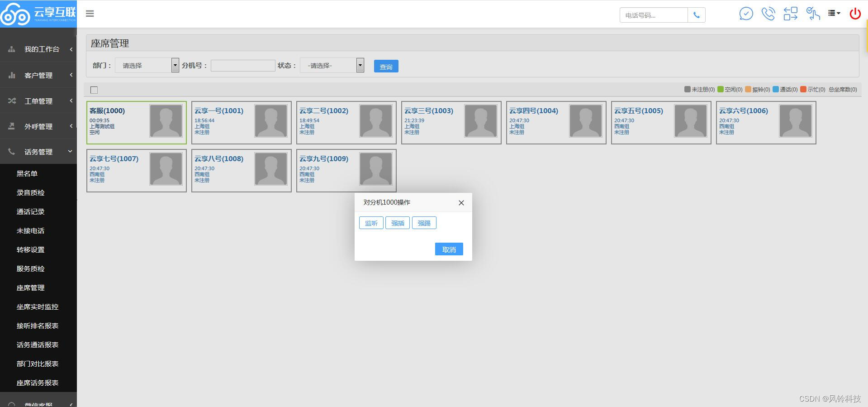Screen dimensions: 868x407
Task: Click the 监听 button in dialog
Action: point(371,223)
